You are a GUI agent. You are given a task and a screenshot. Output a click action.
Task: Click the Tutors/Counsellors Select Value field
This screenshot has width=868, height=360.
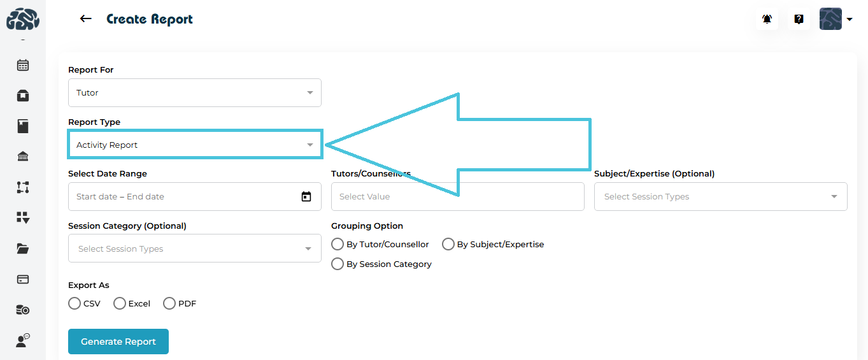[x=457, y=197]
